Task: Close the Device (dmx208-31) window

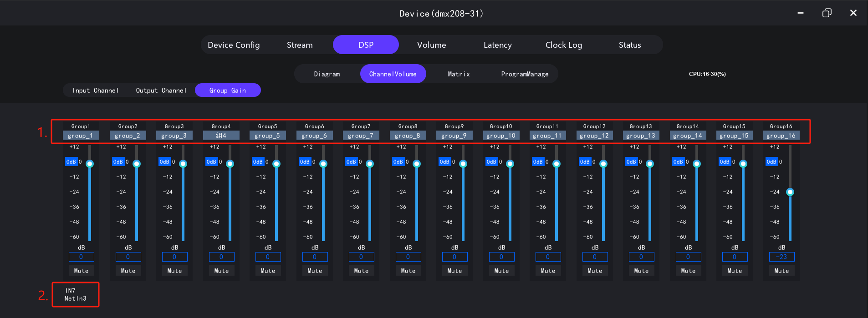Action: (x=853, y=13)
